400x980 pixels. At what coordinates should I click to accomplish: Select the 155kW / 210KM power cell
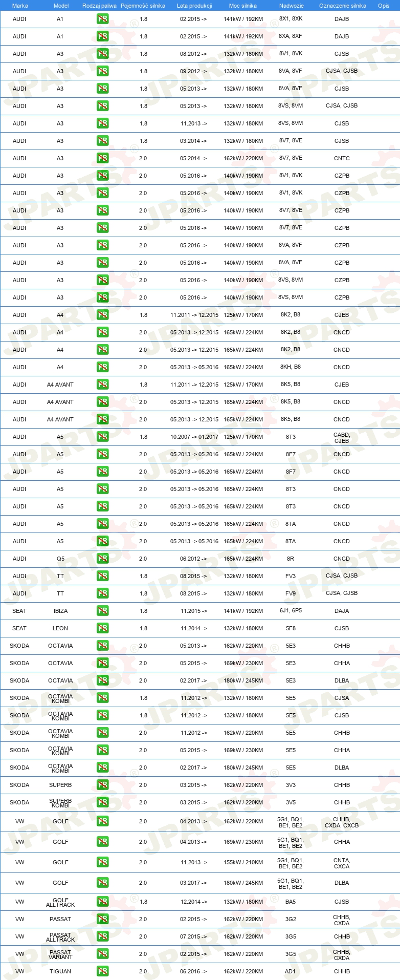[243, 862]
